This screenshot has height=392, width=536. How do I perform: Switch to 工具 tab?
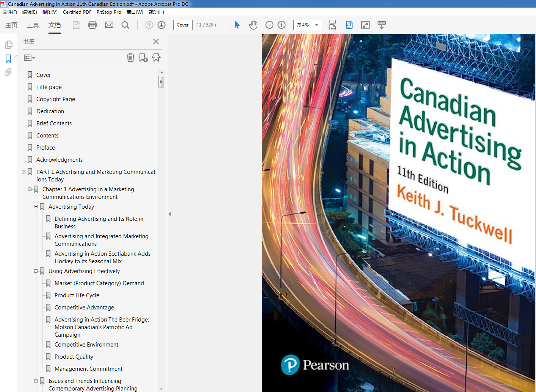33,25
